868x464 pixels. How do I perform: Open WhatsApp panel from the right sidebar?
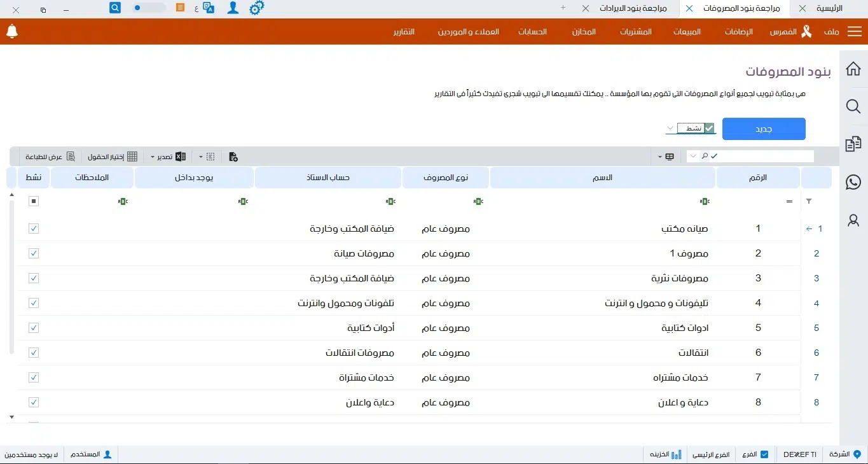pyautogui.click(x=853, y=182)
